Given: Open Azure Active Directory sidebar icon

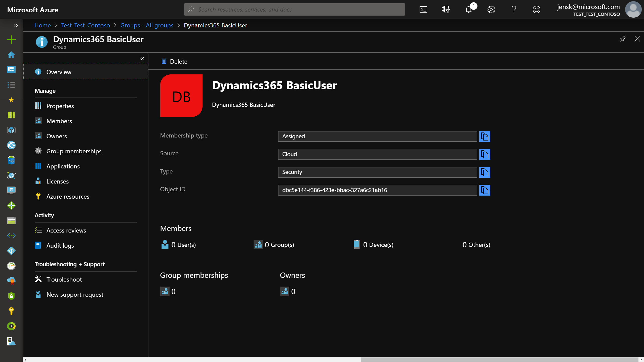Looking at the screenshot, I should point(11,251).
